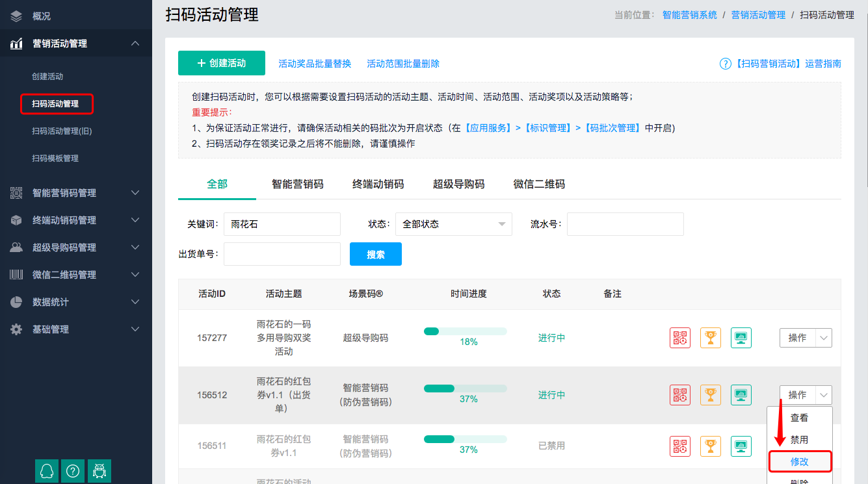The image size is (868, 484).
Task: Expand the 终端动销码管理 section chevron
Action: click(135, 220)
